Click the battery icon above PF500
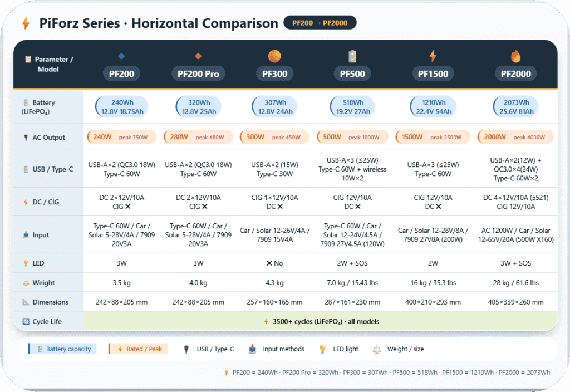Screen dimensions: 570x392 tap(352, 56)
